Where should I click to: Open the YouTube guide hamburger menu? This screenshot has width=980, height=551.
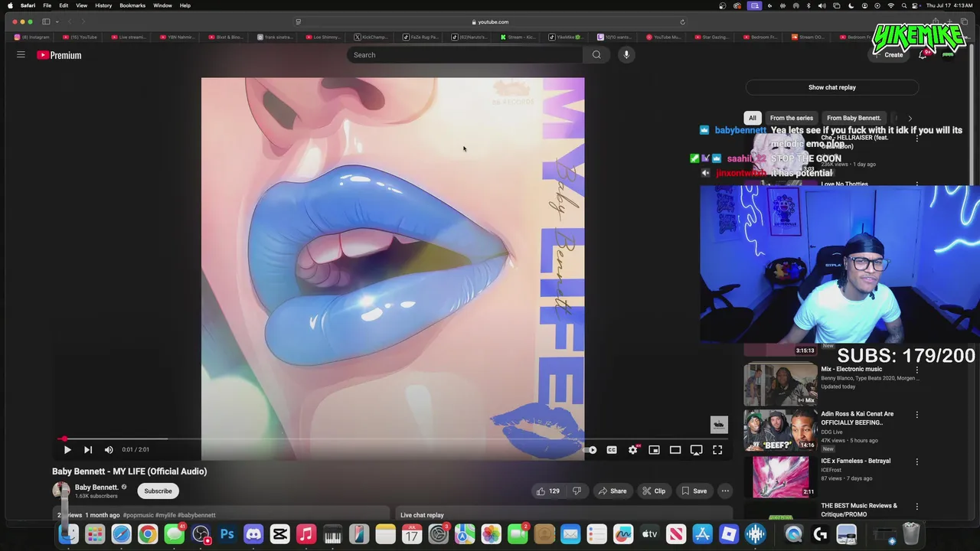pyautogui.click(x=21, y=55)
